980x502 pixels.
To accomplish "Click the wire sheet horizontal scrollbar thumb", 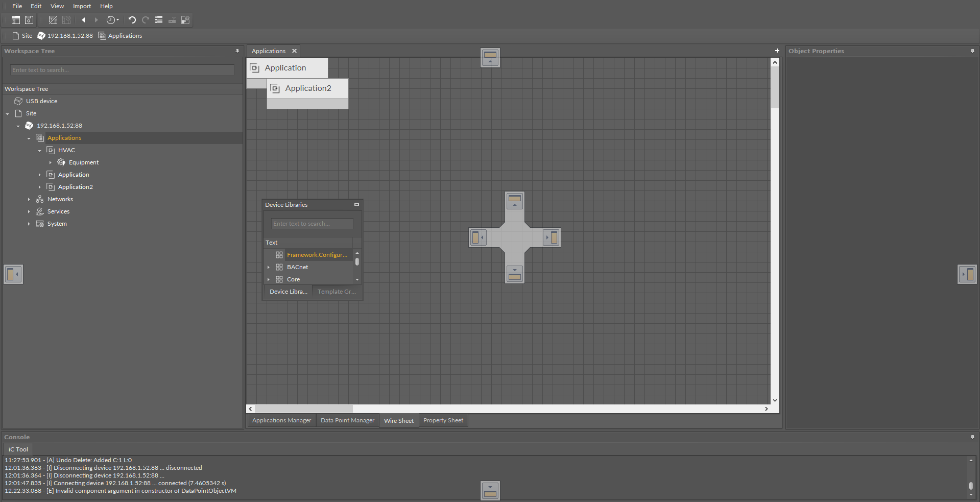I will click(x=303, y=409).
